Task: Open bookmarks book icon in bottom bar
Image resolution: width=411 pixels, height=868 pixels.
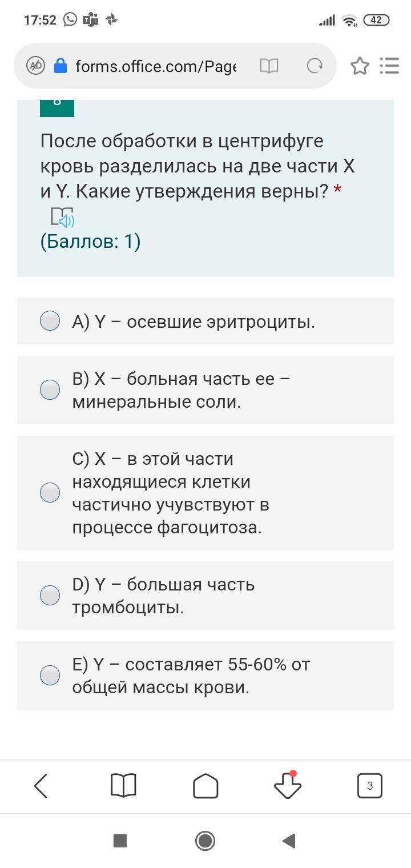Action: click(x=123, y=786)
